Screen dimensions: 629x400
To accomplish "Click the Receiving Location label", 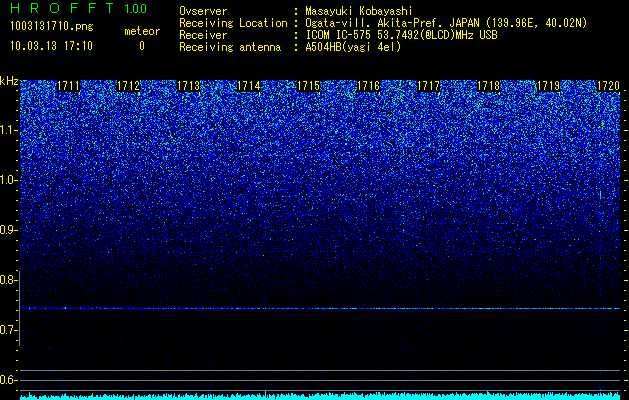I will coord(233,23).
